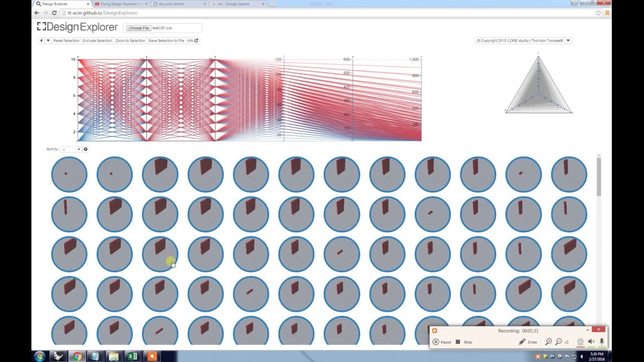
Task: Click the orange recorder icon in system tray
Action: 538,356
